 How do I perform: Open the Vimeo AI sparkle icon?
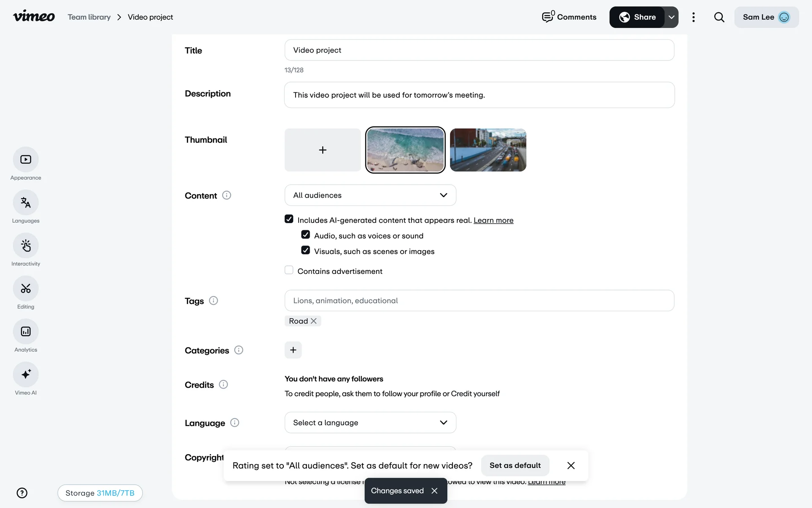click(x=26, y=375)
